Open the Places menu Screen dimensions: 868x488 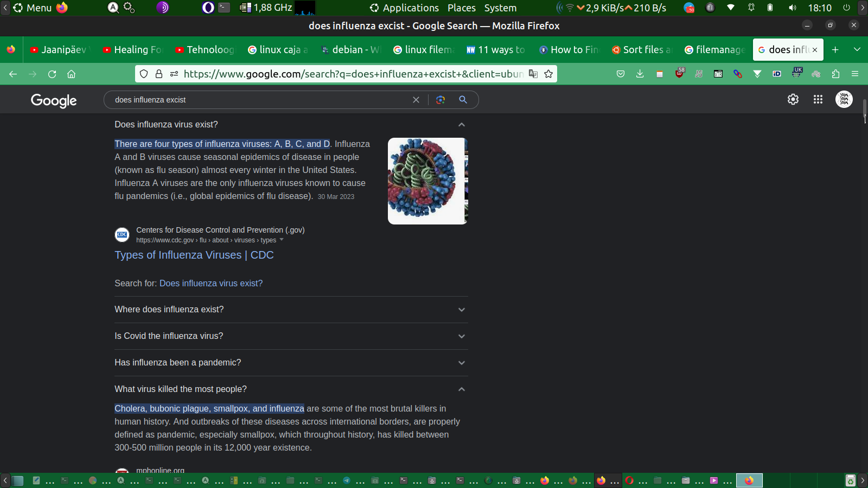pyautogui.click(x=462, y=8)
